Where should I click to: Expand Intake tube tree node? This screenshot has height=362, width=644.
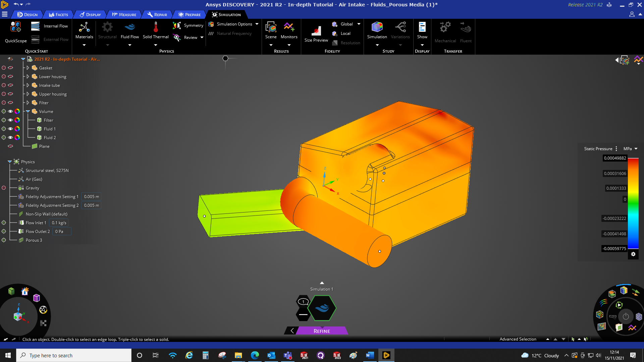28,85
